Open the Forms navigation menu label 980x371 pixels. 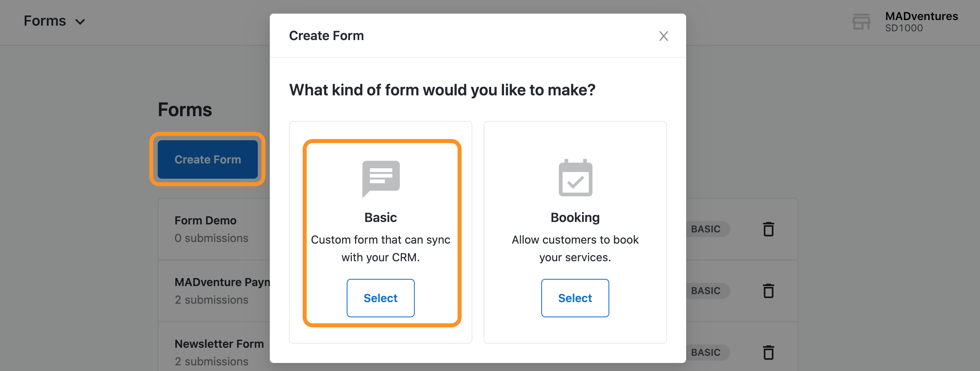[45, 21]
